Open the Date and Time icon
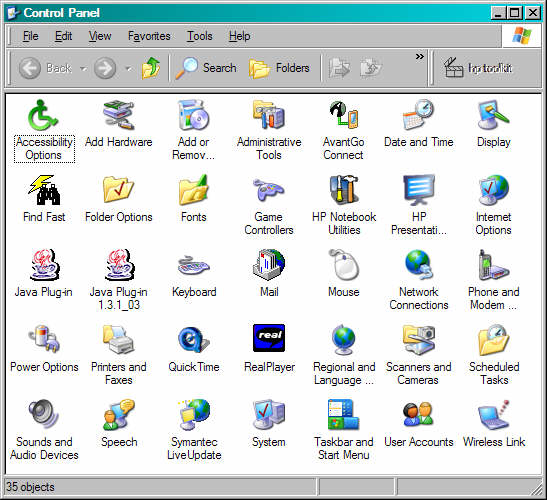 click(x=419, y=115)
